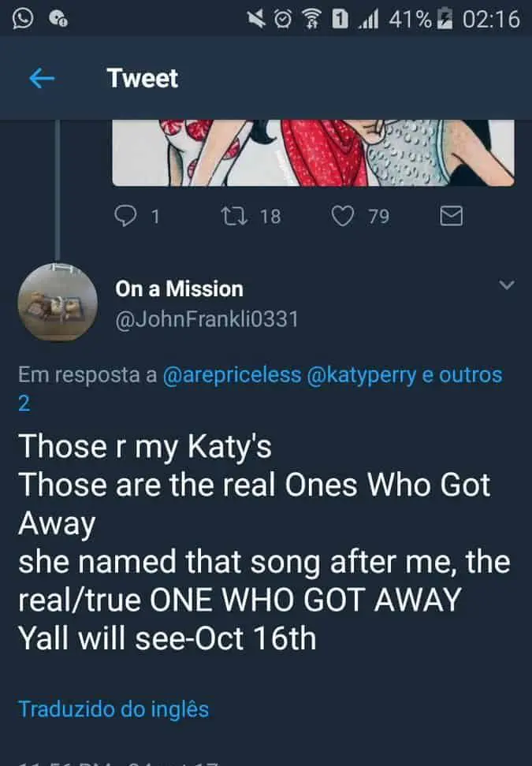Open the On a Mission profile picture
This screenshot has width=532, height=766.
coord(57,303)
